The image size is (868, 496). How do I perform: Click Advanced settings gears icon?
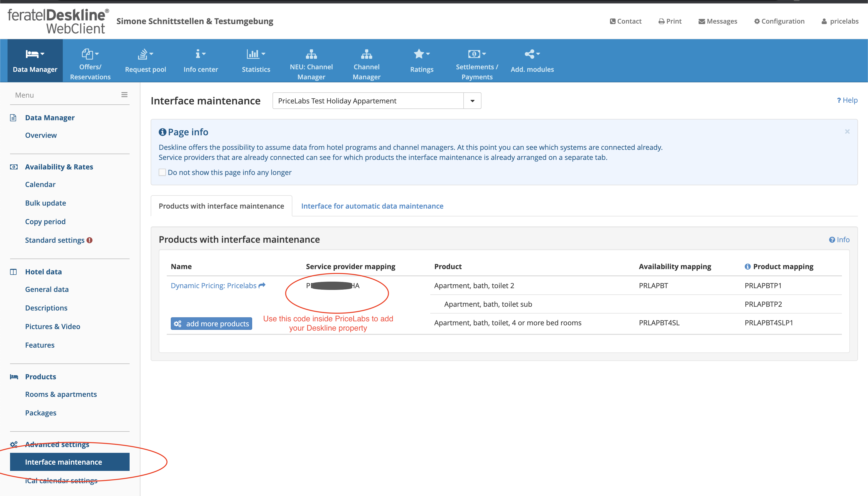[x=14, y=445]
